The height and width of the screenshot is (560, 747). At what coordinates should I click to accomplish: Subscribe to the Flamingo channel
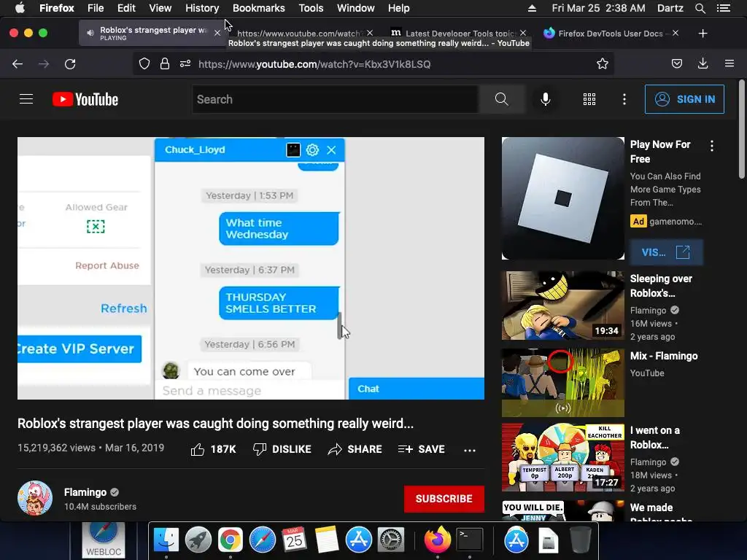(x=444, y=499)
